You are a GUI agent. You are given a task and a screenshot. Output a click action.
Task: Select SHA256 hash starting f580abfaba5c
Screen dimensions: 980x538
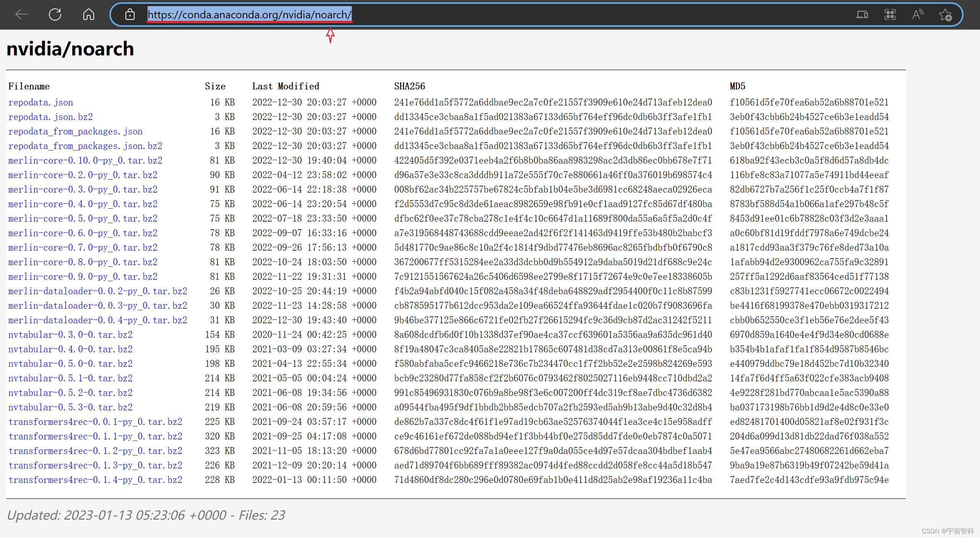553,364
